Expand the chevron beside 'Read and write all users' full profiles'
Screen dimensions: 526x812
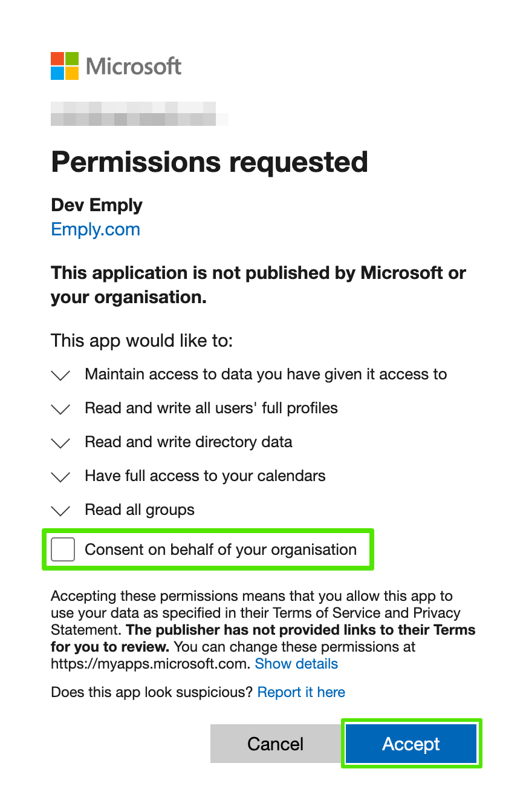point(60,409)
